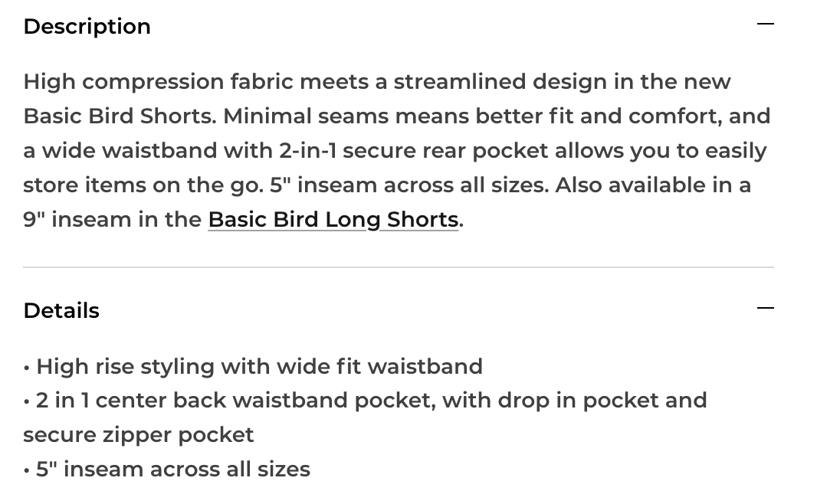Click 'Basic Bird Shorts.' in description paragraph

coord(120,116)
